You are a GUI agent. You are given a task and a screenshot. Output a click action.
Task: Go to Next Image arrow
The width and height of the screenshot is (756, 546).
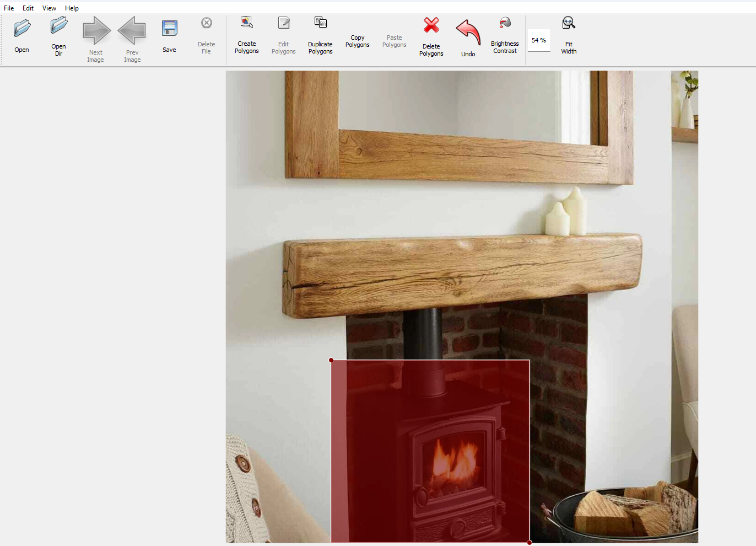pos(96,31)
